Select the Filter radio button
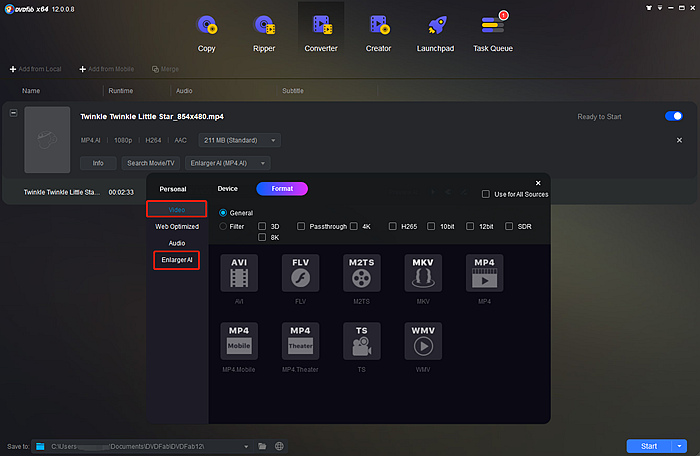This screenshot has width=700, height=456. (223, 226)
